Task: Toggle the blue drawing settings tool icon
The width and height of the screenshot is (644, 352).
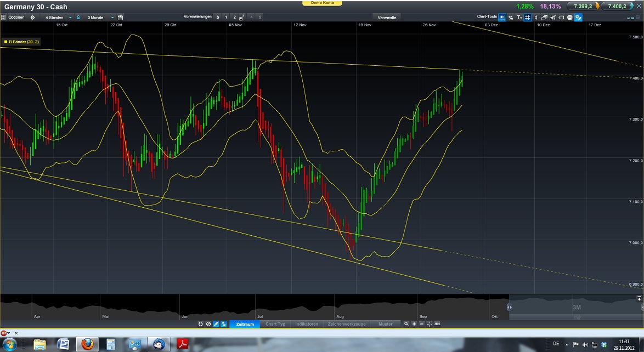Action: click(x=578, y=17)
